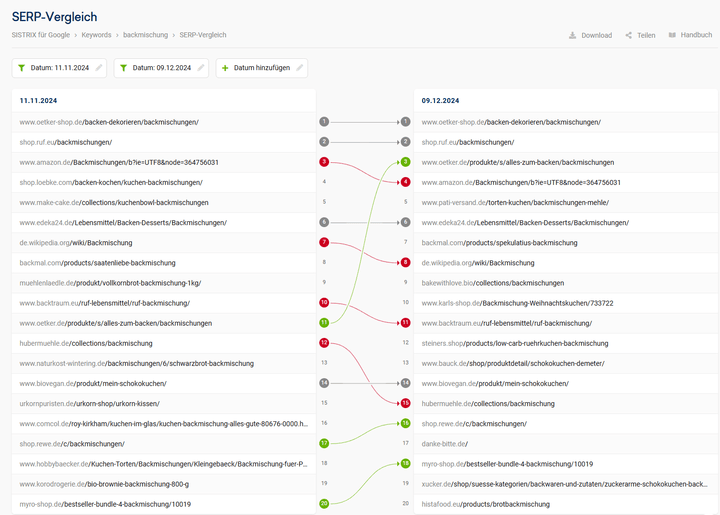Viewport: 720px width, 515px height.
Task: Open urkornpuristen.de urkorn-kissen link
Action: [90, 404]
